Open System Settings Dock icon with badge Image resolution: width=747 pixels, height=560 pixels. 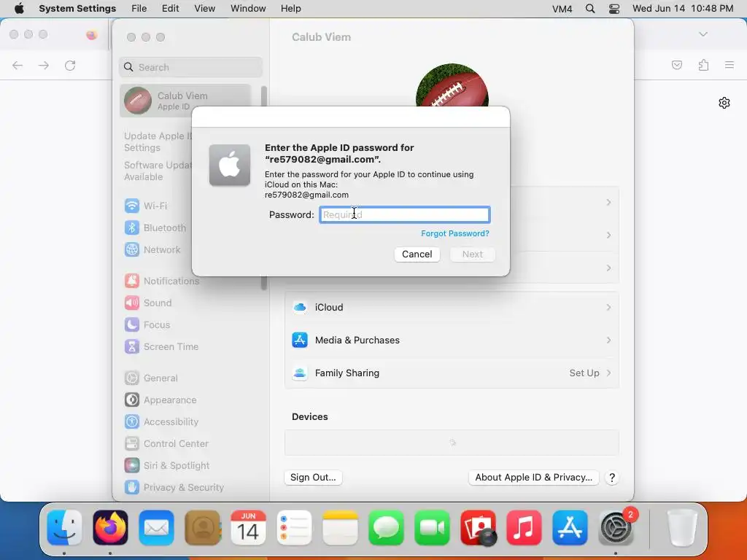point(616,528)
